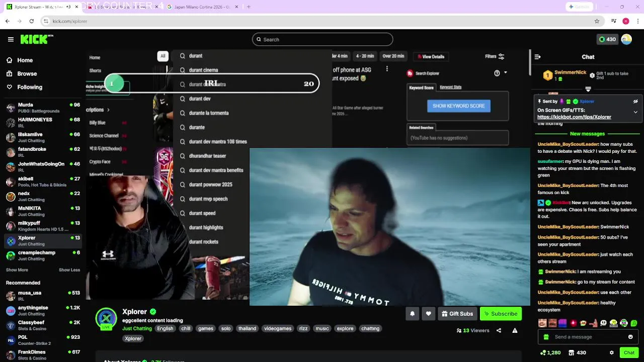Share the stream via share icon

point(499,330)
